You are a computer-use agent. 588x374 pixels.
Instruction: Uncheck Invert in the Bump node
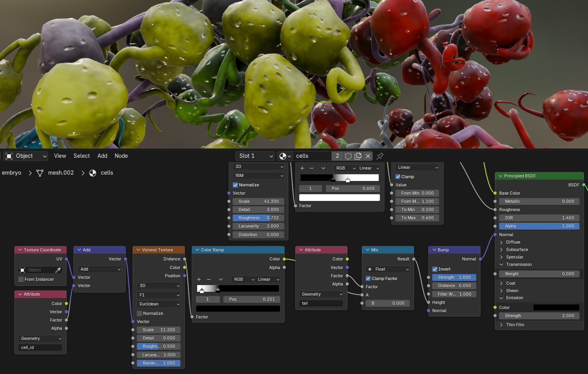coord(435,269)
